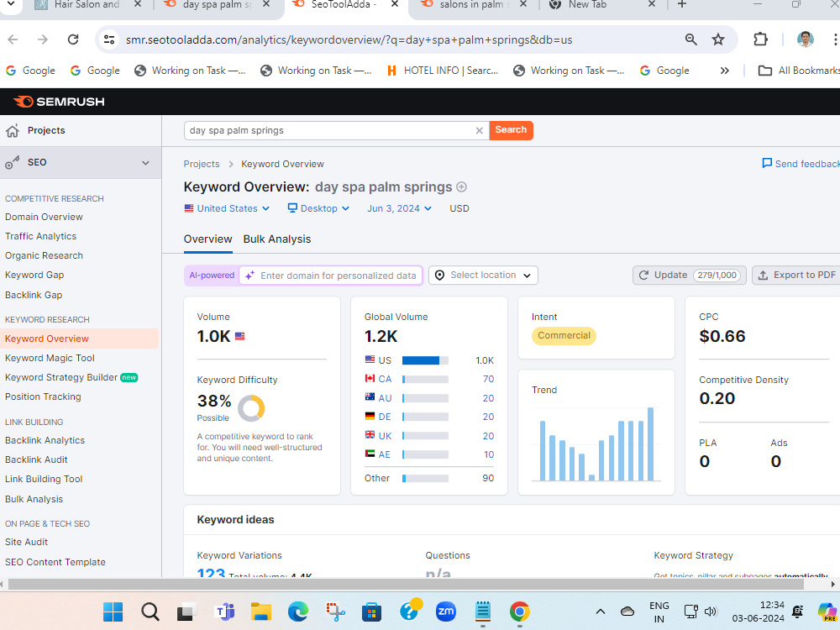This screenshot has width=840, height=630.
Task: Open a new browser tab
Action: tap(681, 4)
